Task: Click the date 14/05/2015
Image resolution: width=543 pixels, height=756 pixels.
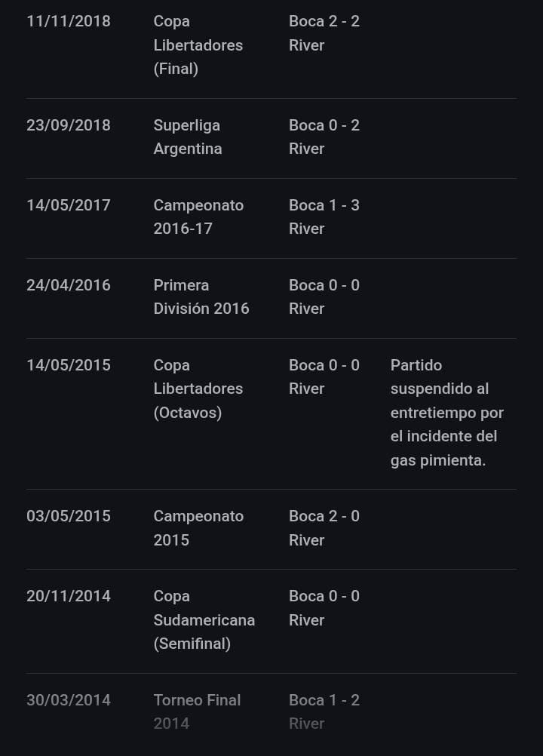Action: [69, 365]
